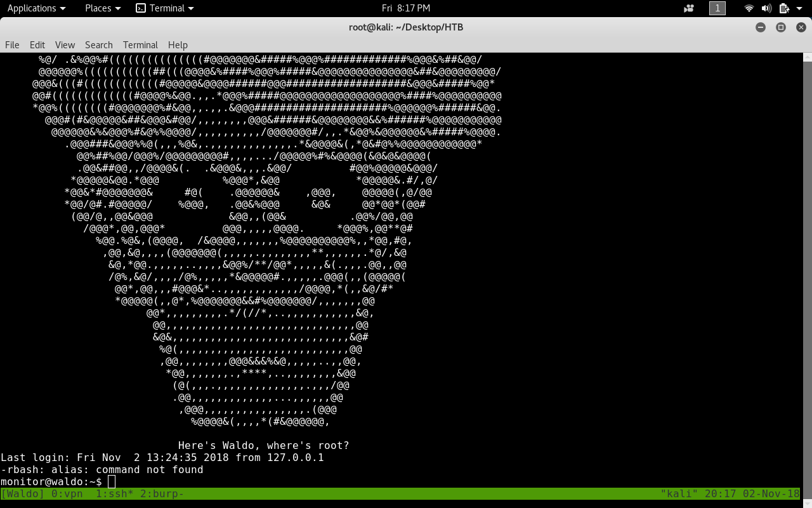Image resolution: width=812 pixels, height=508 pixels.
Task: Click the screen recorder camera icon
Action: point(689,8)
